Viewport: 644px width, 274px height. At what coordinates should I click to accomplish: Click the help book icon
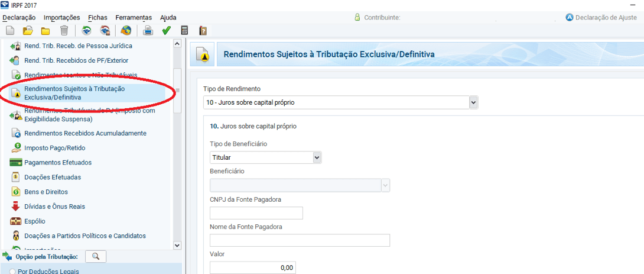pyautogui.click(x=203, y=31)
